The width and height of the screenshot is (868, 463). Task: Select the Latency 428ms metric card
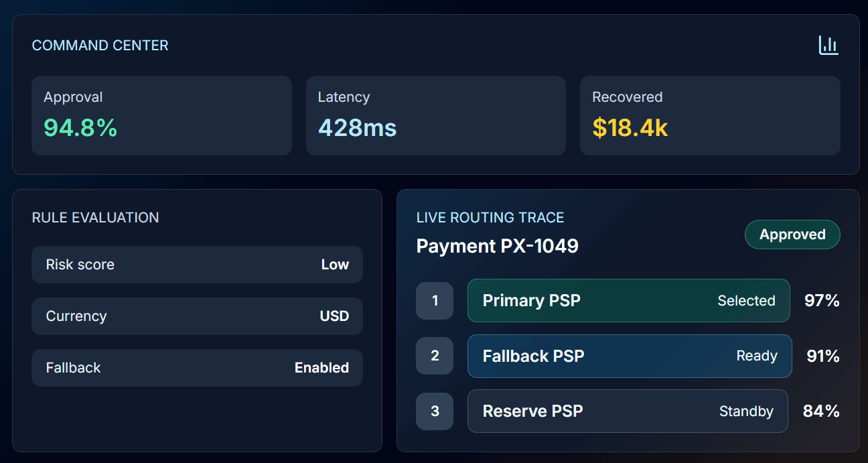click(x=436, y=115)
